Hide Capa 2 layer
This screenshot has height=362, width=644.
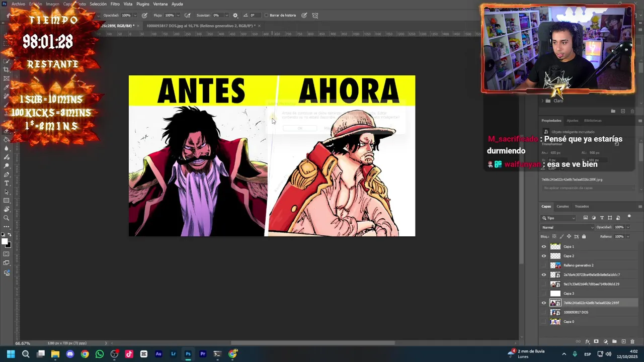click(543, 256)
